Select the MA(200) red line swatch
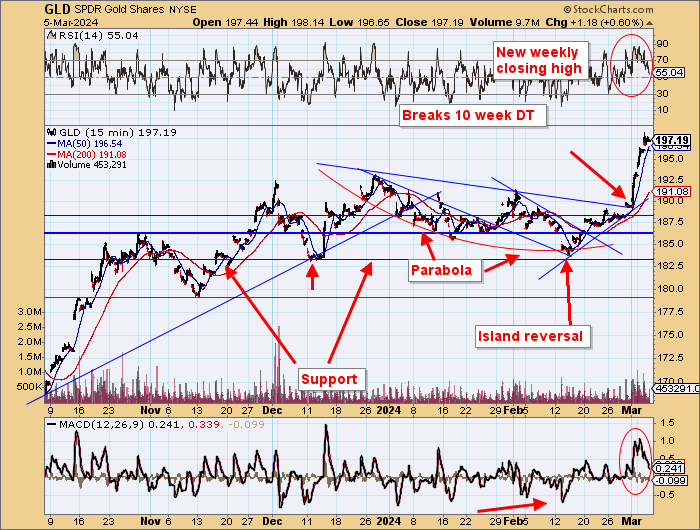The width and height of the screenshot is (700, 530). click(52, 154)
